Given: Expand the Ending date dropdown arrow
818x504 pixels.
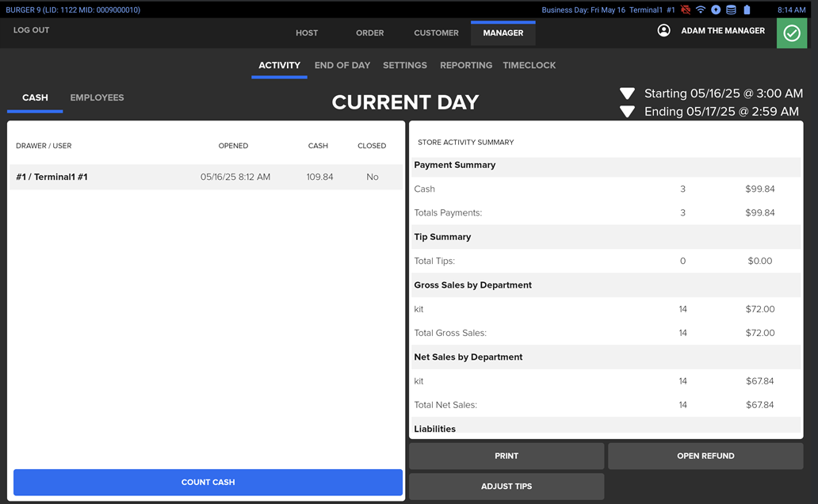Looking at the screenshot, I should click(x=627, y=112).
